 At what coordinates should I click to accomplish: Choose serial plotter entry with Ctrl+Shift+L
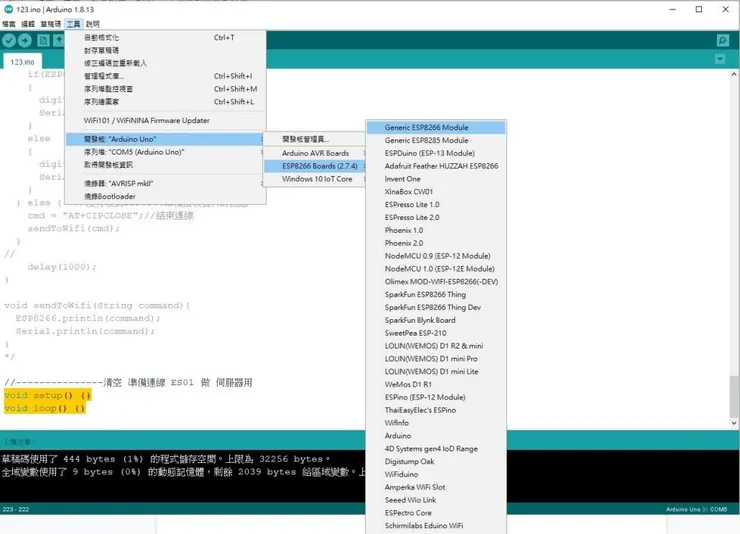click(x=165, y=101)
